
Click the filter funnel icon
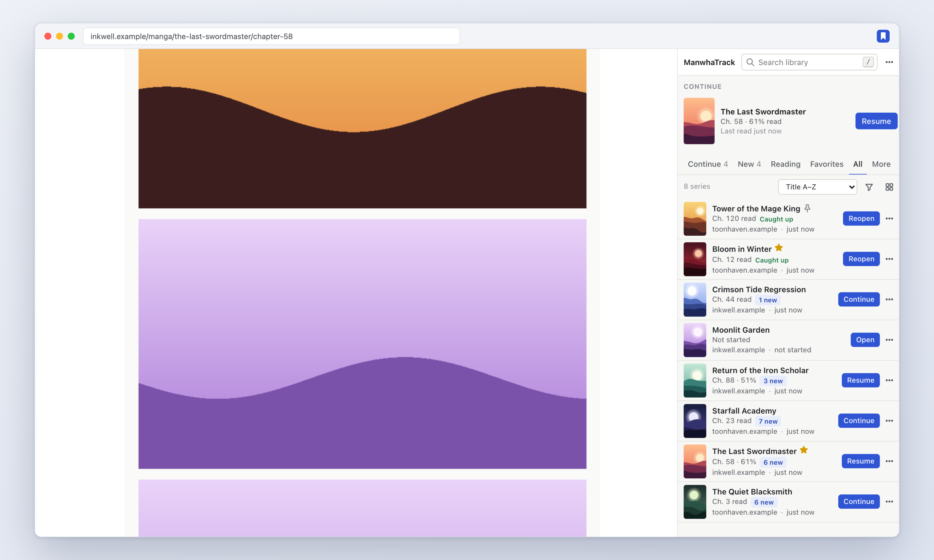[x=869, y=187]
